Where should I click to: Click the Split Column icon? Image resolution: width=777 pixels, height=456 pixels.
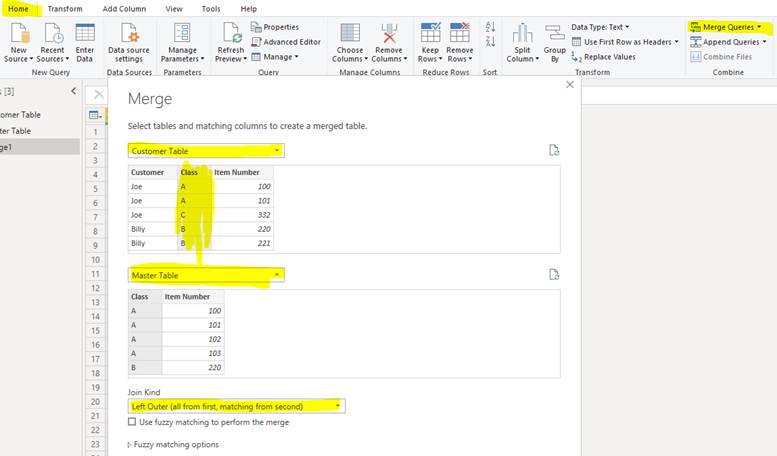(522, 33)
